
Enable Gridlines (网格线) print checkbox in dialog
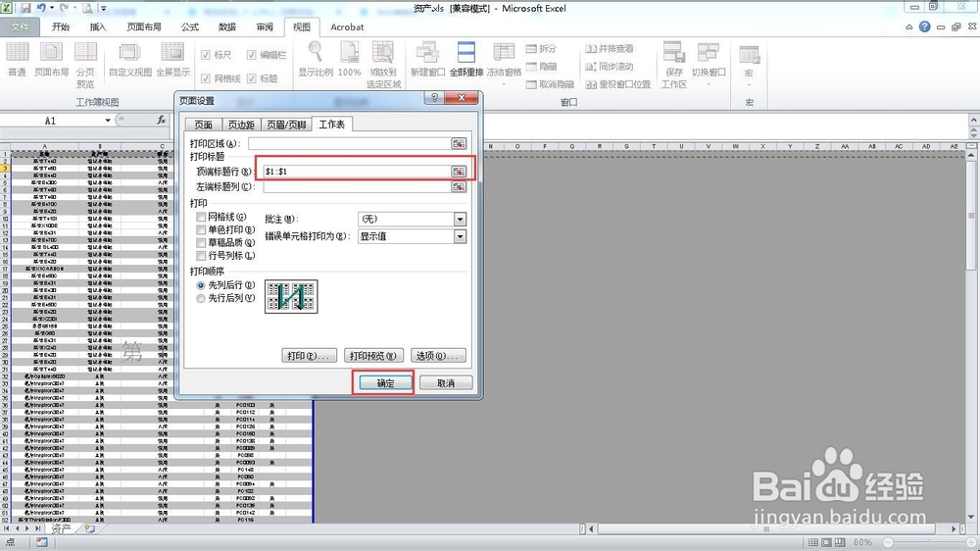tap(201, 217)
